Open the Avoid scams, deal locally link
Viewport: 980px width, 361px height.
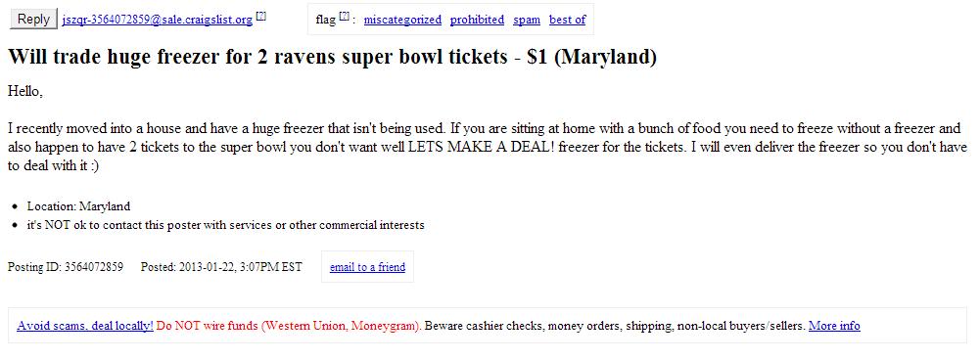coord(85,326)
